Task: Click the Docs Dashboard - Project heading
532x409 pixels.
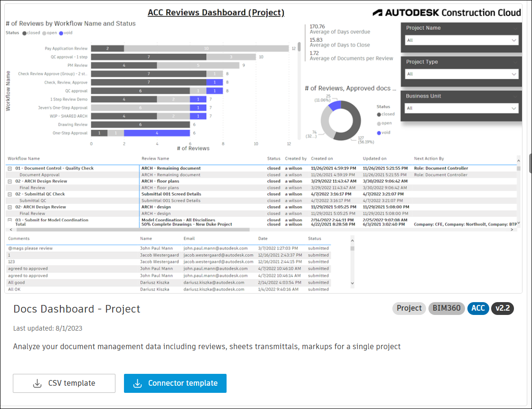Action: pyautogui.click(x=76, y=309)
